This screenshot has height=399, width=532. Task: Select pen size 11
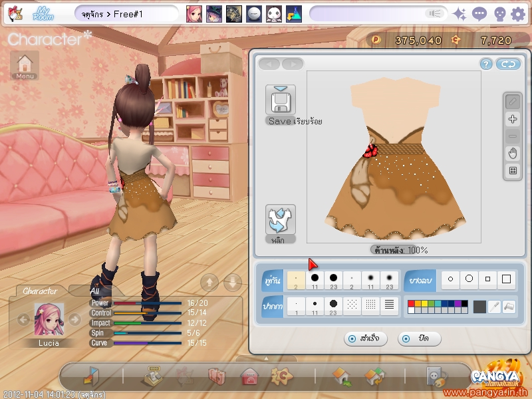point(315,307)
